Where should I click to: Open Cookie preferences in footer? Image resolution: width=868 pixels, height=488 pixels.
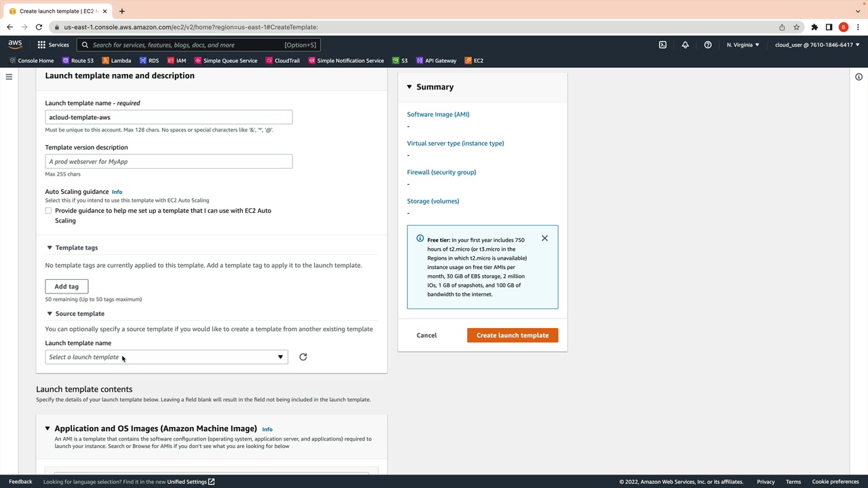pos(835,482)
